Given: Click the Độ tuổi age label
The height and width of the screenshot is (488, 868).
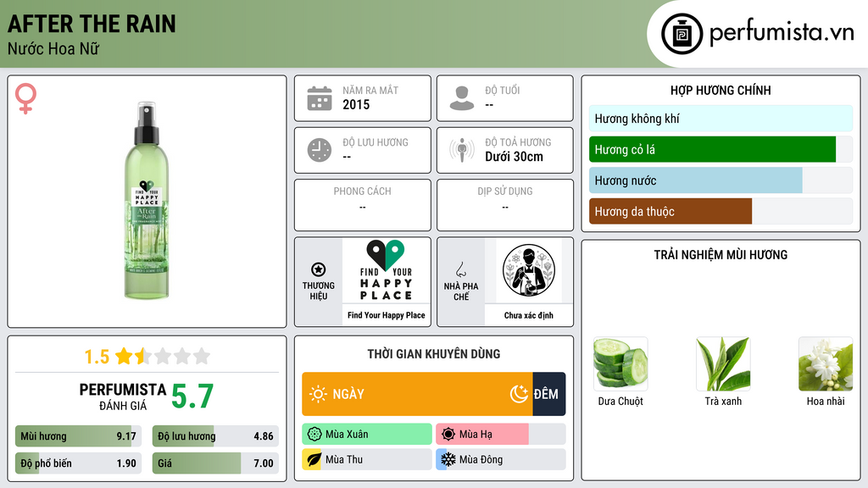Looking at the screenshot, I should [x=502, y=90].
